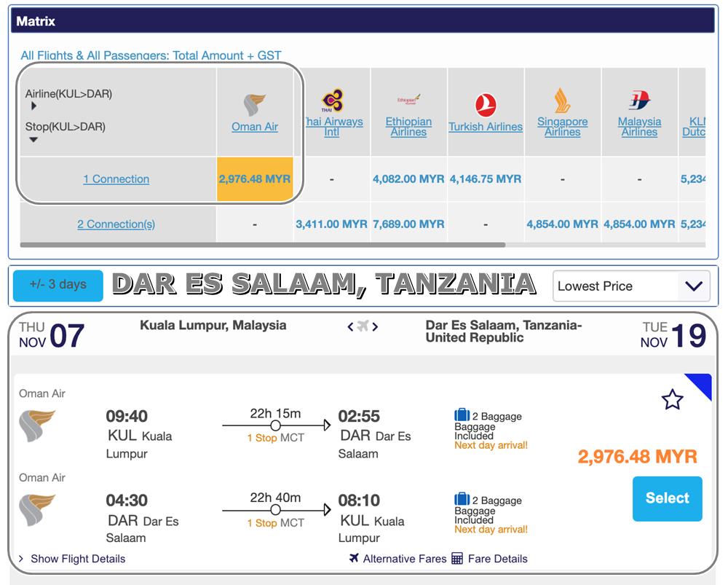Filter by 1 Connection link
The height and width of the screenshot is (585, 728).
(x=116, y=179)
